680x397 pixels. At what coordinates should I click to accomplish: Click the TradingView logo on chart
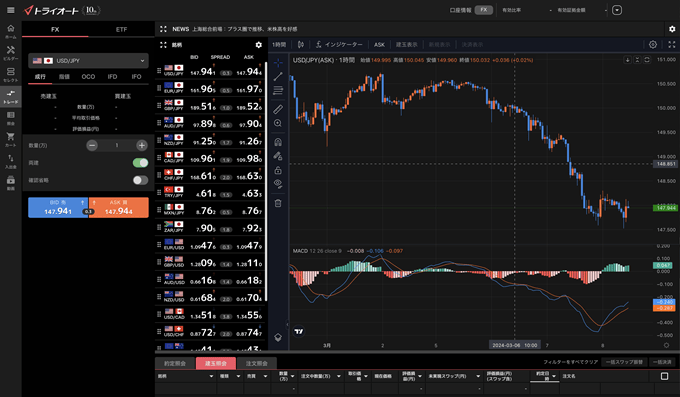(299, 331)
